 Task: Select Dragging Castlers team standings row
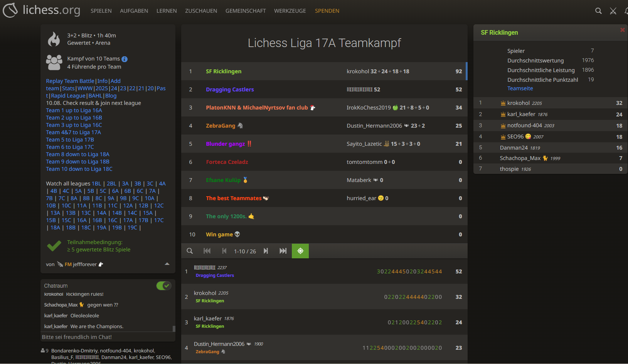pyautogui.click(x=324, y=89)
